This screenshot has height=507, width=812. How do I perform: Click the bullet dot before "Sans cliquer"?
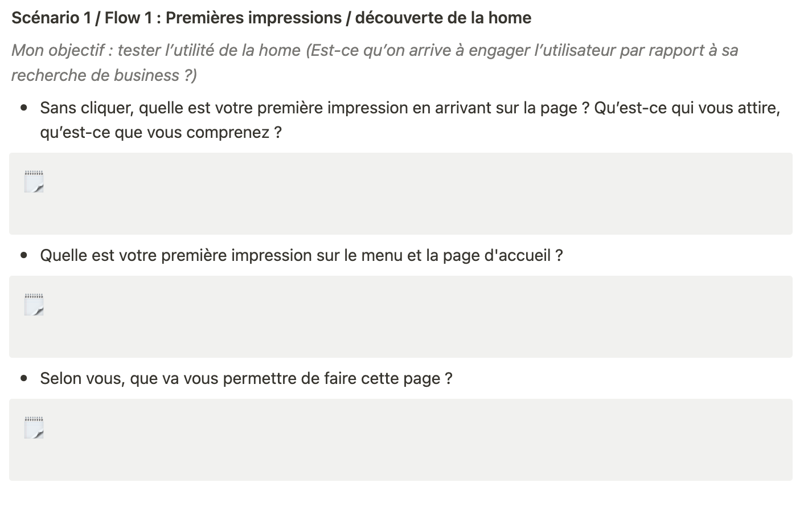click(x=24, y=108)
